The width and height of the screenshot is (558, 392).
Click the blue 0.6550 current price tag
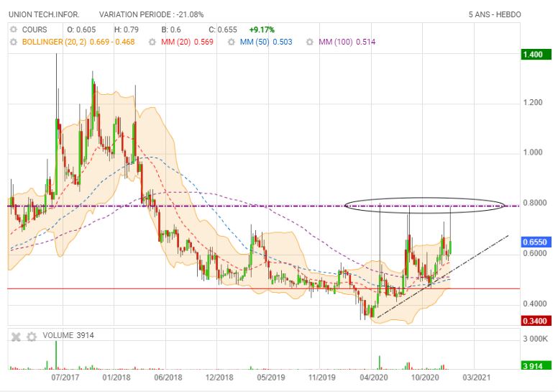(536, 242)
